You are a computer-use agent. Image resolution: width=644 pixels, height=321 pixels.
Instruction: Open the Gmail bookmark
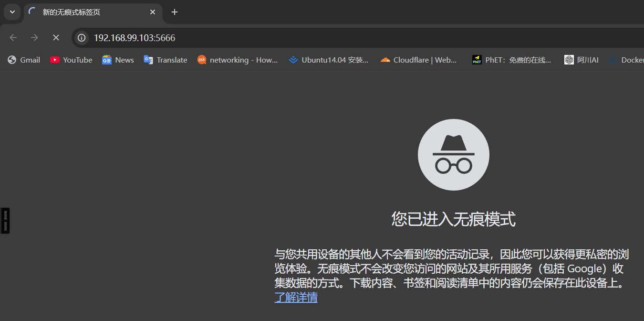pos(24,60)
